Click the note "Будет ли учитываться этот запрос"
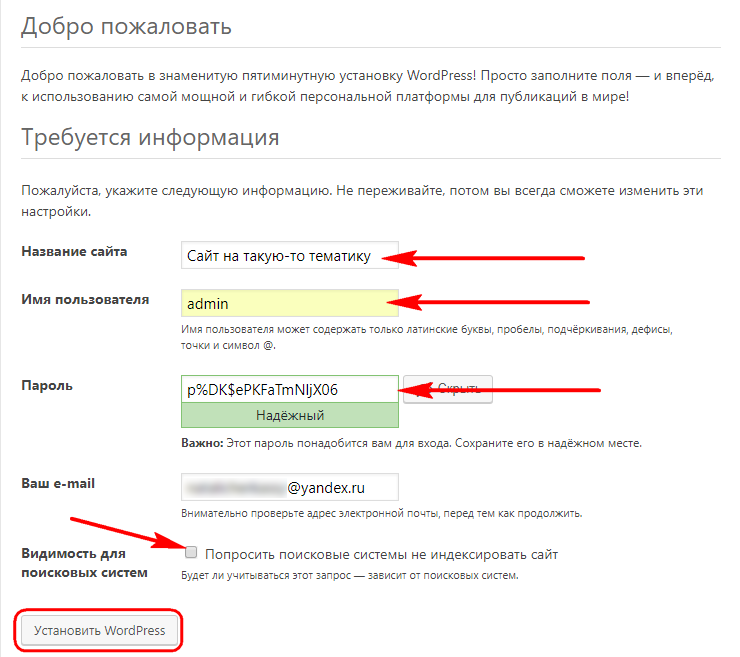740x657 pixels. pos(350,576)
